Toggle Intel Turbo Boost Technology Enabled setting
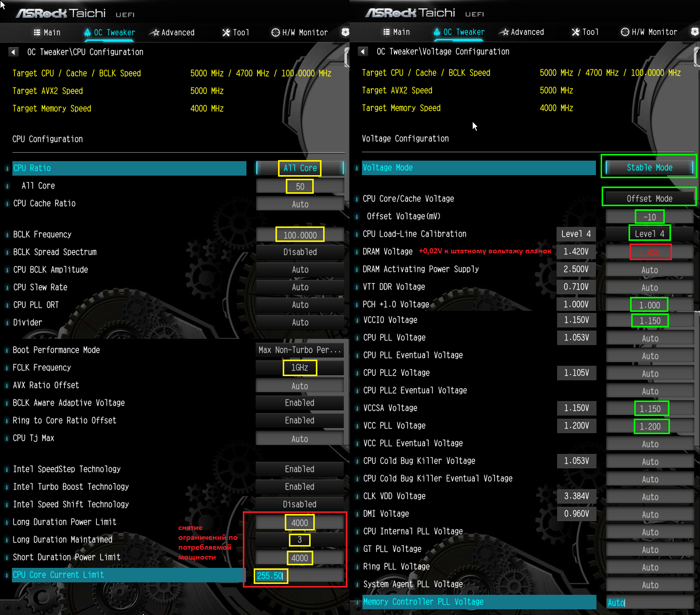 tap(300, 487)
